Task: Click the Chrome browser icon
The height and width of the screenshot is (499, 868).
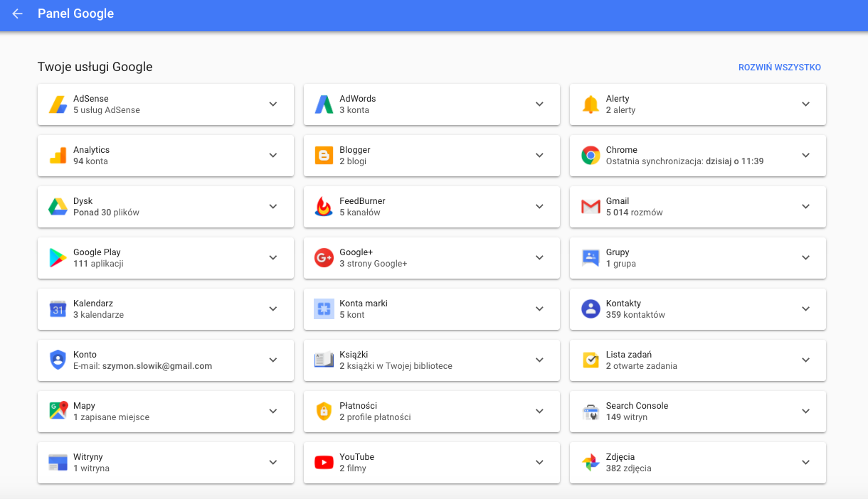Action: pyautogui.click(x=591, y=156)
